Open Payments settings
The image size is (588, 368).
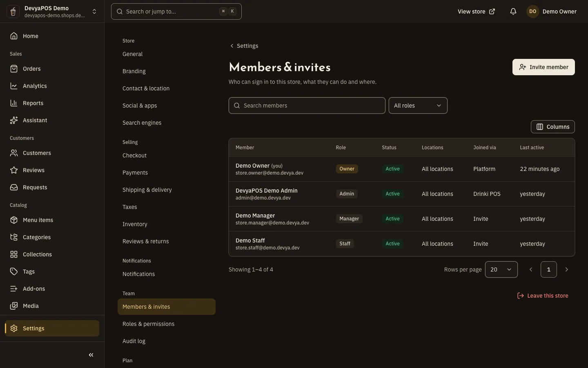167,173
